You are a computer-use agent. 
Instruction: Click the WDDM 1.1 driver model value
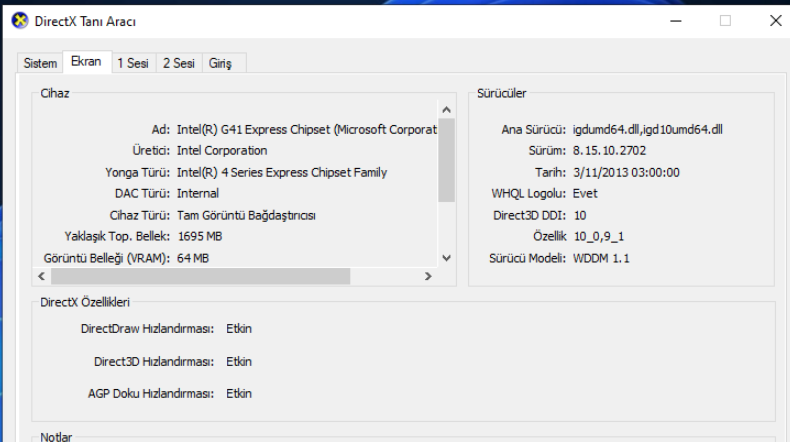click(601, 259)
